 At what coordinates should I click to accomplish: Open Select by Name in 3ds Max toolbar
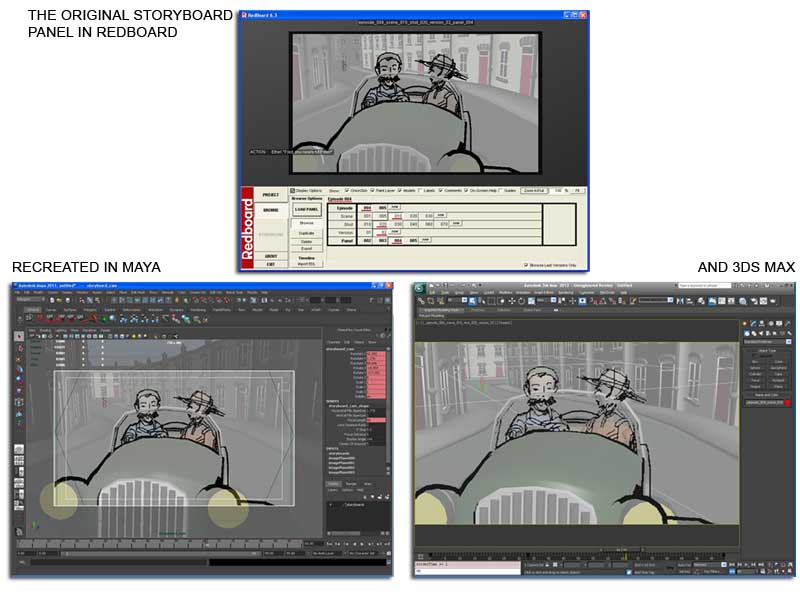[x=481, y=301]
